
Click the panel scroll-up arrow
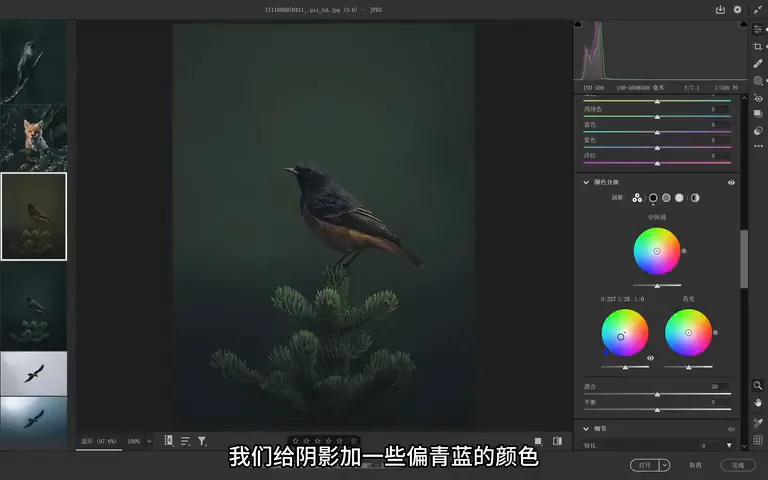744,98
